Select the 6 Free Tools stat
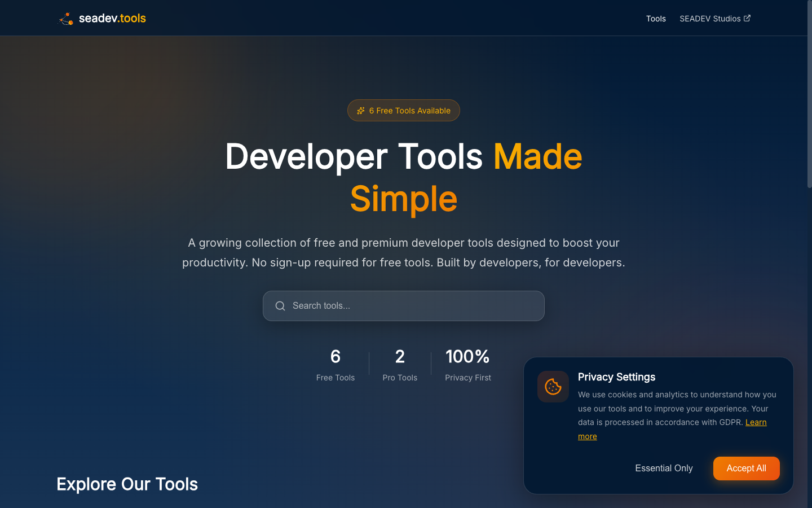This screenshot has height=508, width=812. click(x=335, y=364)
